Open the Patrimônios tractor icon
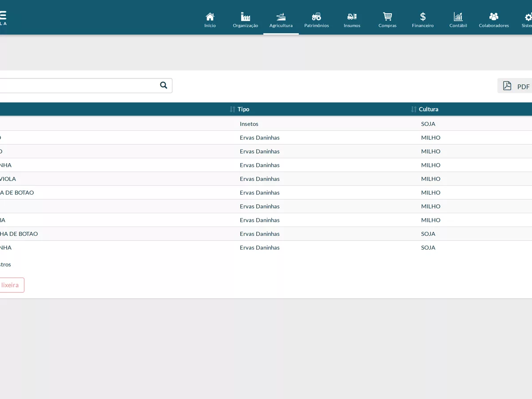The height and width of the screenshot is (399, 532). pyautogui.click(x=317, y=17)
